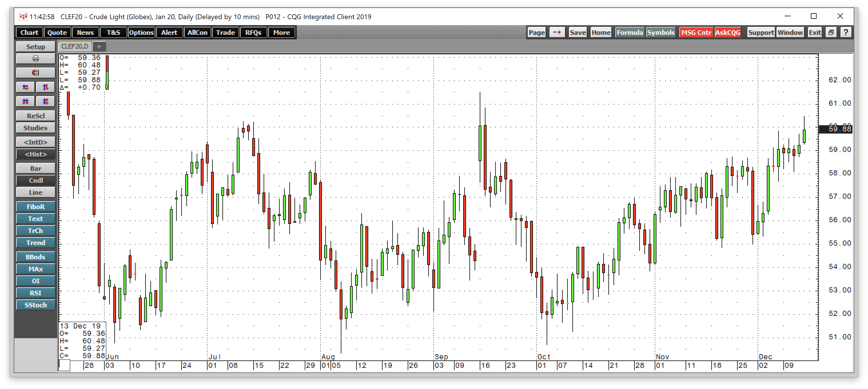
Task: Click the 13 Dec 19 date readout
Action: point(80,326)
